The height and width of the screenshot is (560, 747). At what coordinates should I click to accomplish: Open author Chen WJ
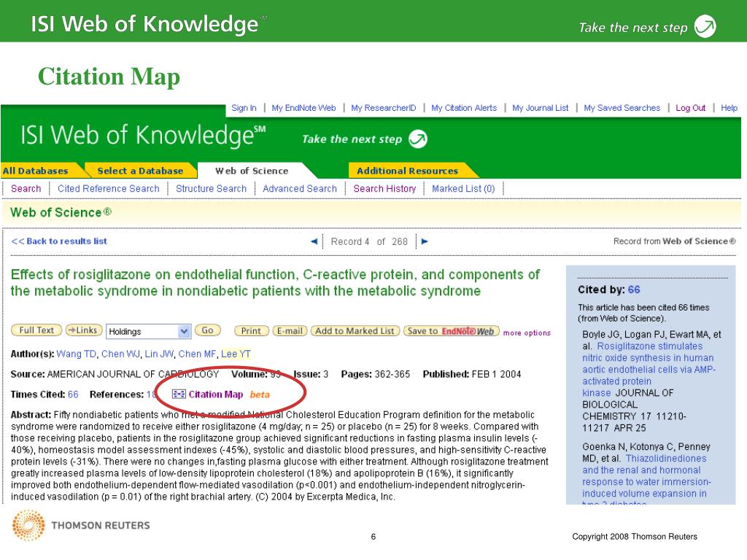point(120,354)
